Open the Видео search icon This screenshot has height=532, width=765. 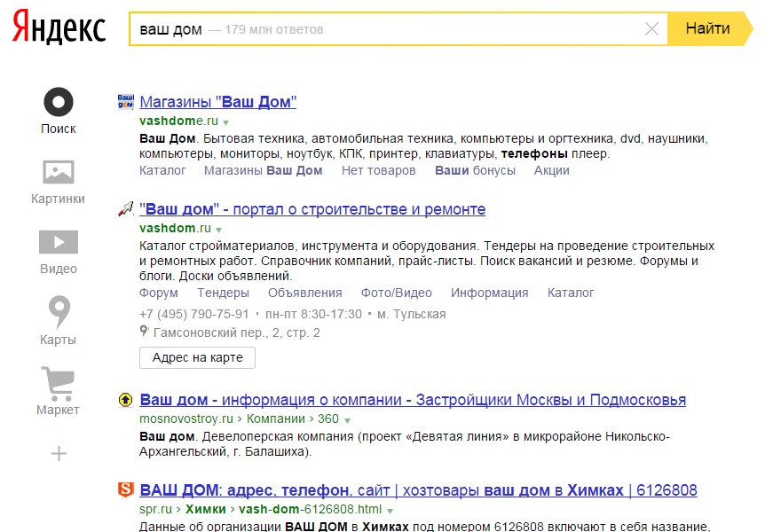coord(59,242)
